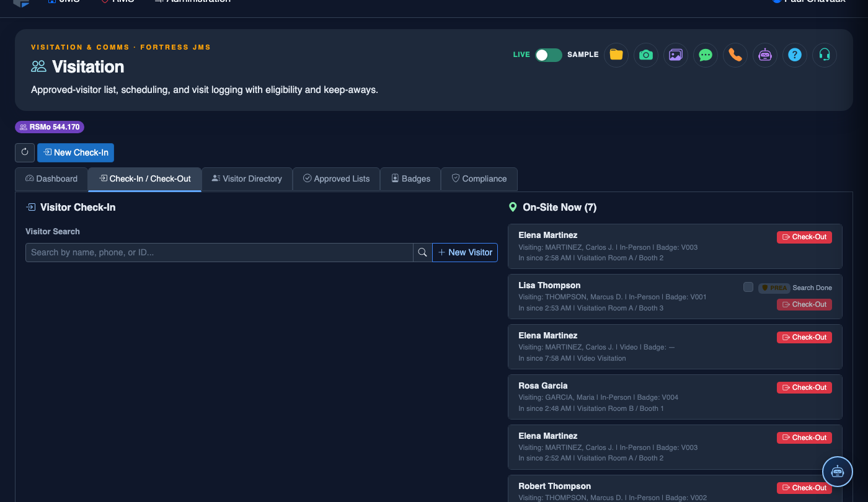Click the purple RSMo 544.170 badge
868x502 pixels.
(x=50, y=127)
